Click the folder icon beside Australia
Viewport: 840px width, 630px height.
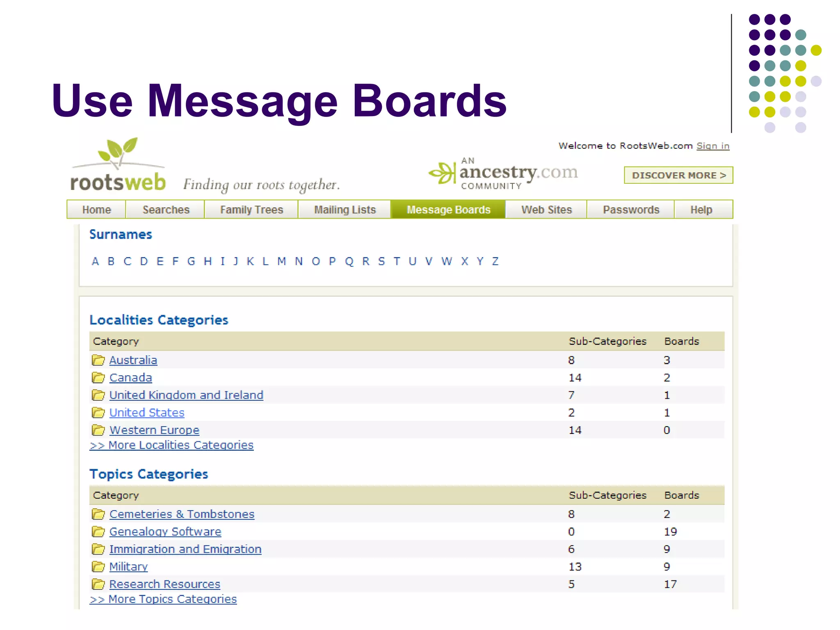point(98,360)
